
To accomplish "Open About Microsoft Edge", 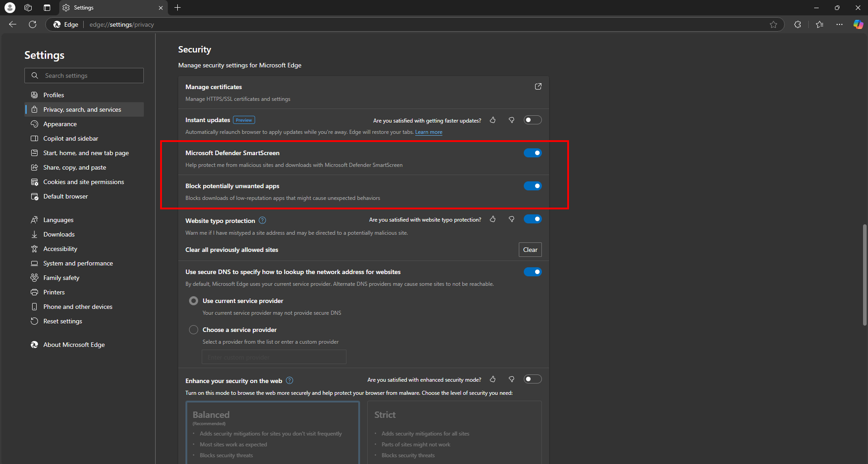I will (x=84, y=345).
